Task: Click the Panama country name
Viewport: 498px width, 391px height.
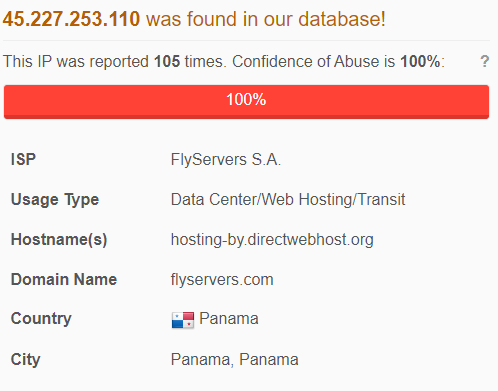Action: (229, 318)
